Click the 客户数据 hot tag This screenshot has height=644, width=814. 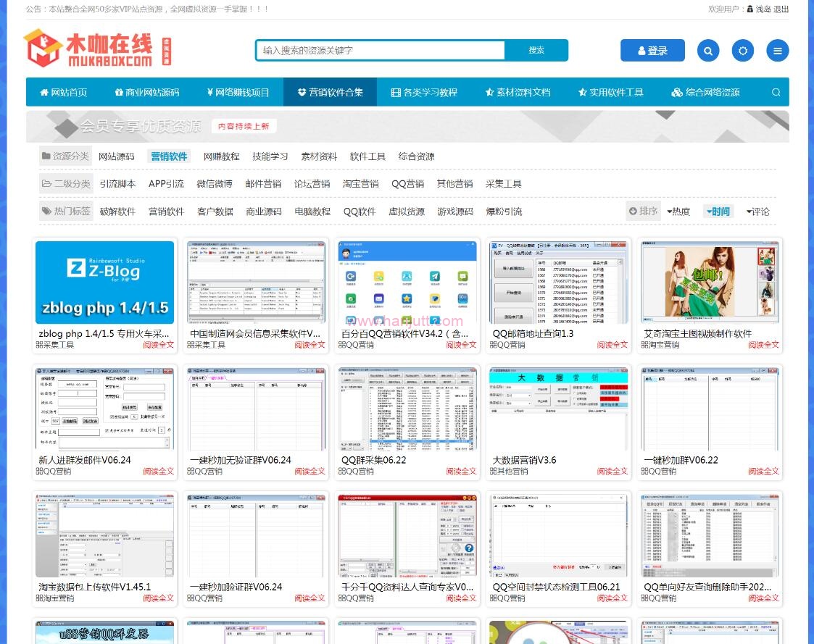coord(215,212)
